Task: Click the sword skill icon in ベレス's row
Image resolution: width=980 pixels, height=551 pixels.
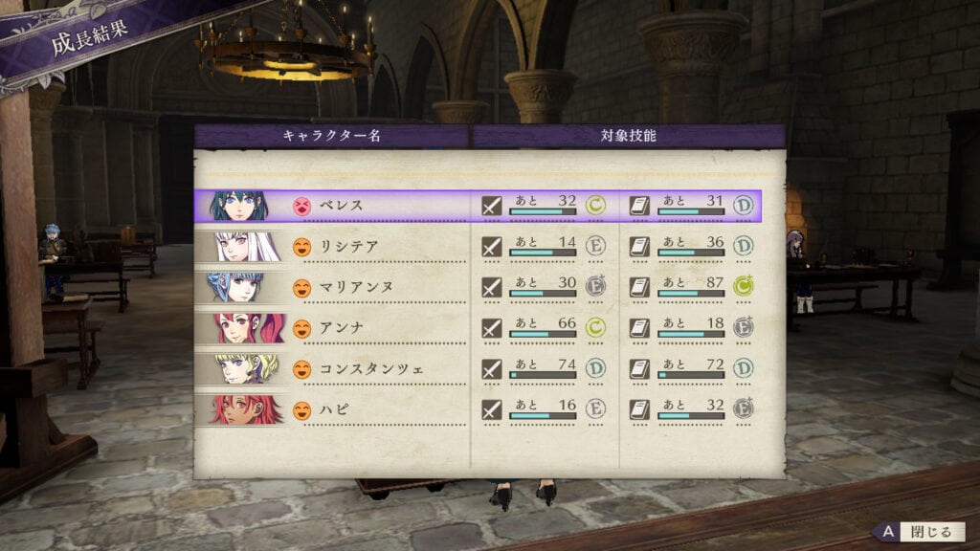Action: [x=491, y=206]
